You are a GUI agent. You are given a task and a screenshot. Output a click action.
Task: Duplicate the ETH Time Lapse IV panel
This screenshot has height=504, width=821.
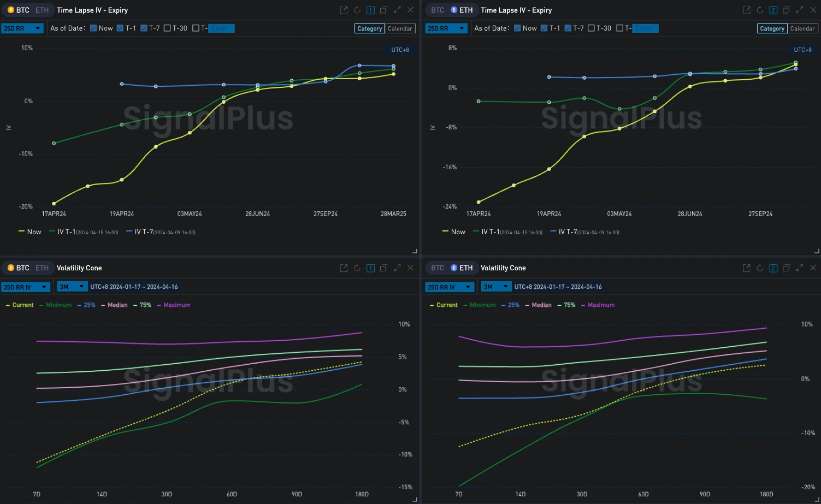[x=786, y=10]
